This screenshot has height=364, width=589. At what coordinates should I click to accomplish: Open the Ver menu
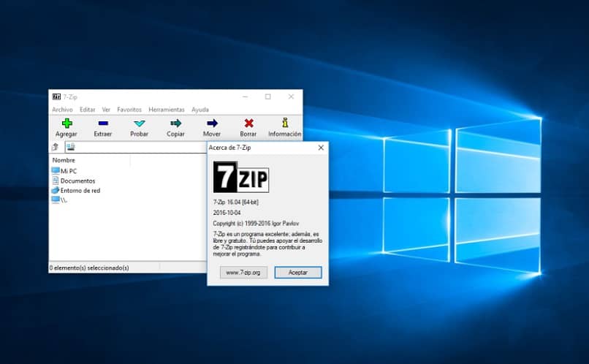tap(106, 110)
